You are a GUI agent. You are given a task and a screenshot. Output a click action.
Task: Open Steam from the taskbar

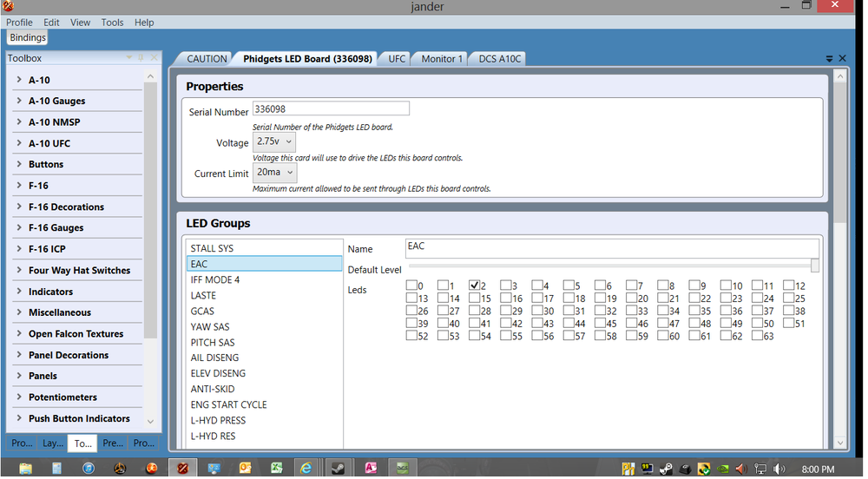(338, 468)
